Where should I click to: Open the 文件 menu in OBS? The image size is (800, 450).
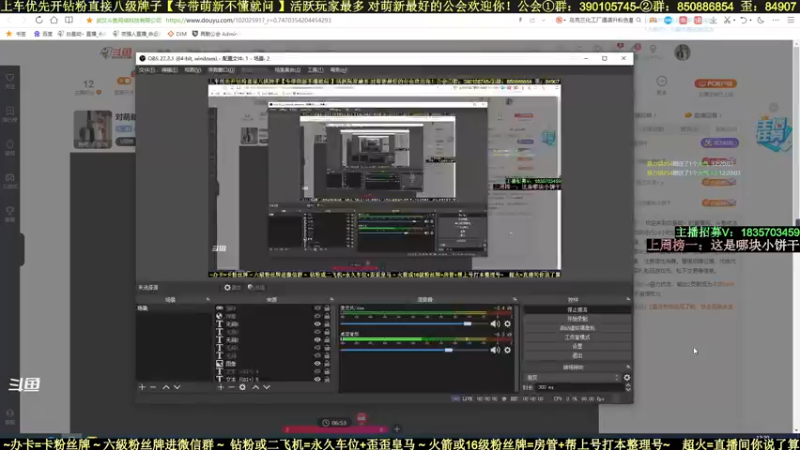click(x=146, y=70)
